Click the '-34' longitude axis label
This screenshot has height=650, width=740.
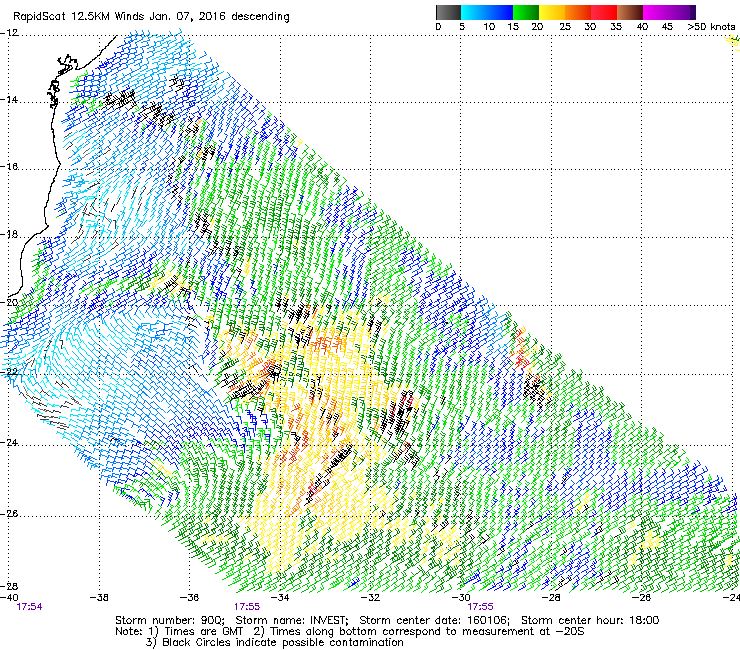pos(280,598)
